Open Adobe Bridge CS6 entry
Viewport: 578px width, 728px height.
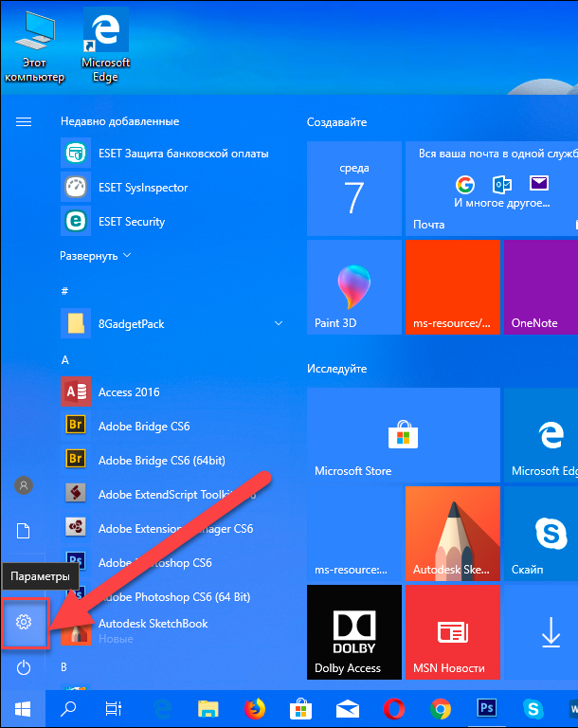[172, 427]
